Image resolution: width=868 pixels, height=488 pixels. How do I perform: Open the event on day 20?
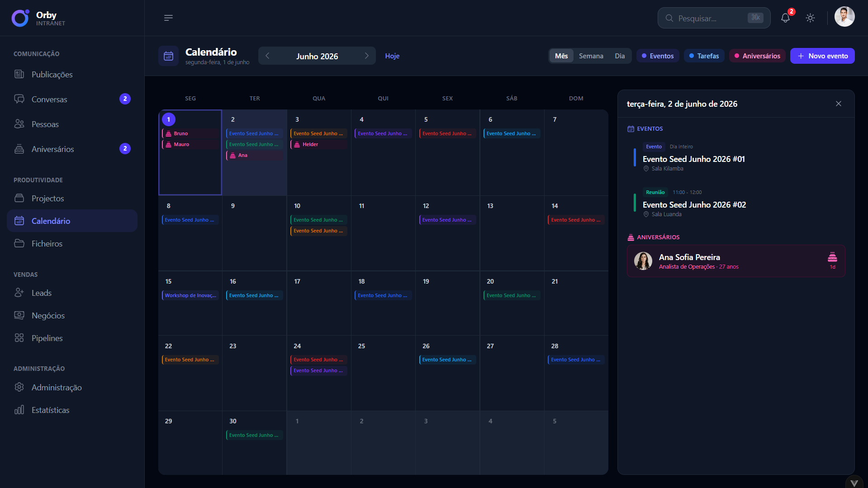point(512,295)
